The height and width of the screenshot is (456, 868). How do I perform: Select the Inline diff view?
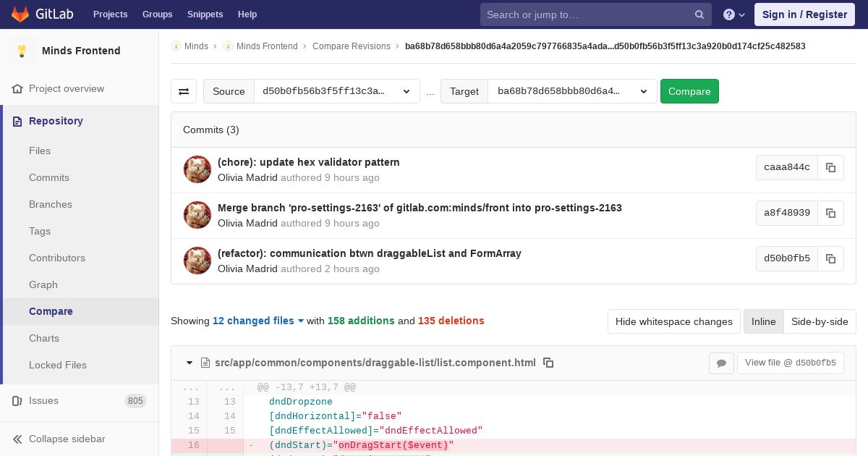pos(763,321)
